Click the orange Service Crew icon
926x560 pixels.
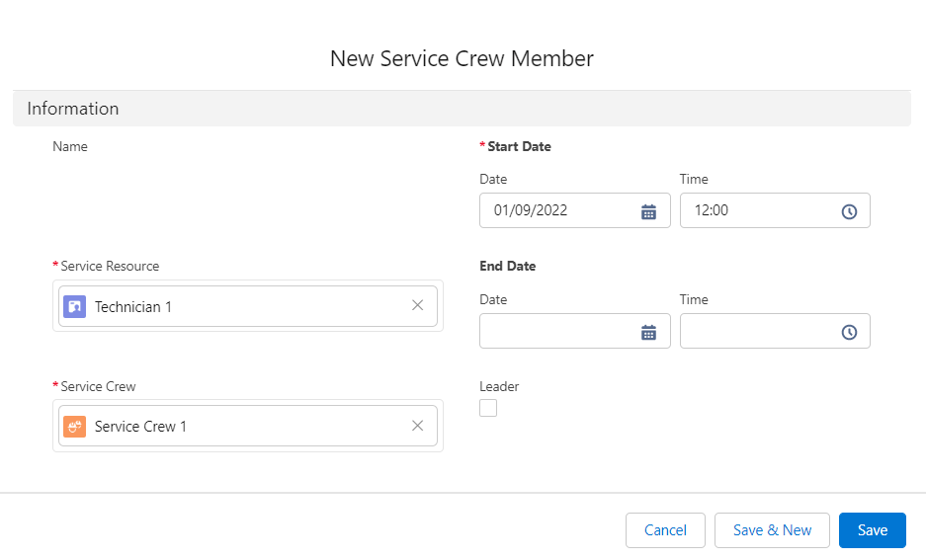click(x=74, y=427)
